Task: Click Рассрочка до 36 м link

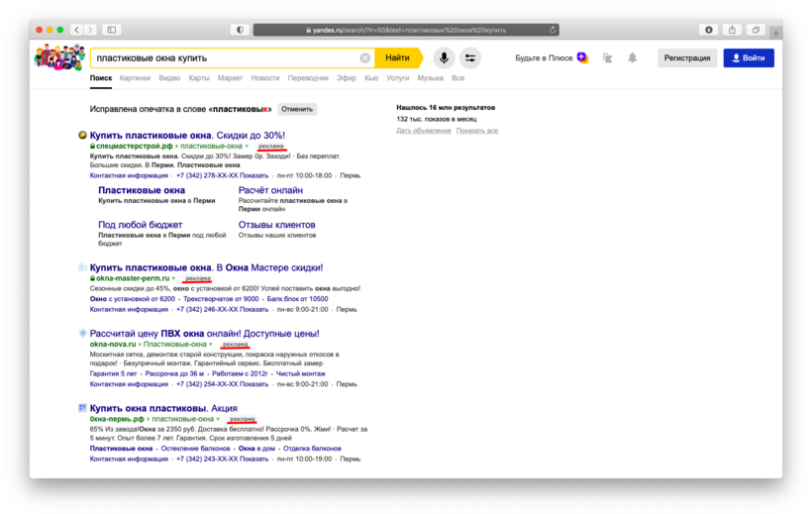Action: (x=174, y=373)
